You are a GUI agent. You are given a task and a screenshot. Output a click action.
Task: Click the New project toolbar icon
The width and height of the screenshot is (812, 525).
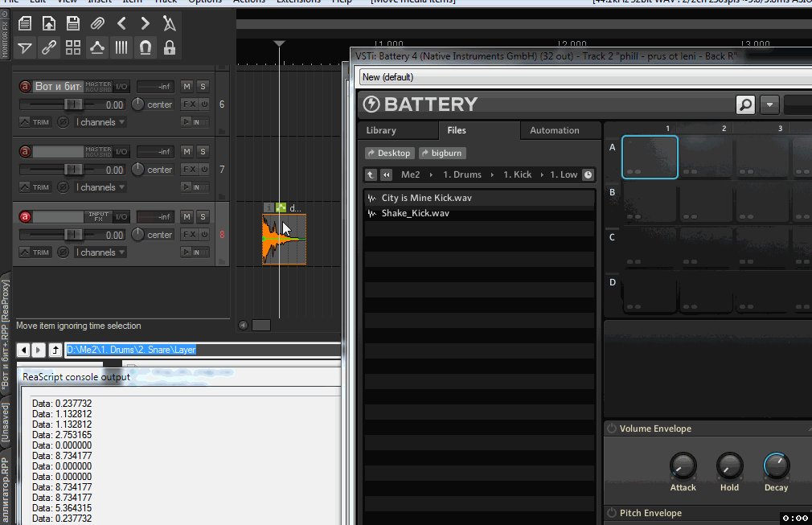(24, 23)
